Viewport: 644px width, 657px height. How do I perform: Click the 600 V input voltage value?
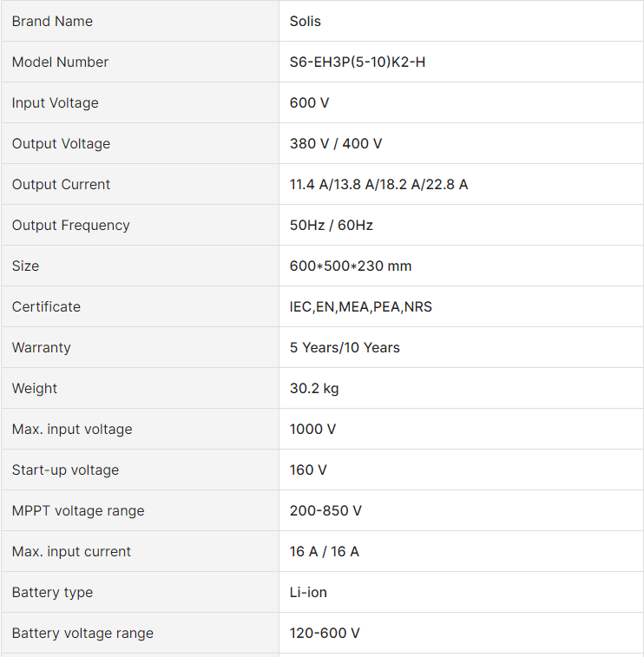point(309,102)
